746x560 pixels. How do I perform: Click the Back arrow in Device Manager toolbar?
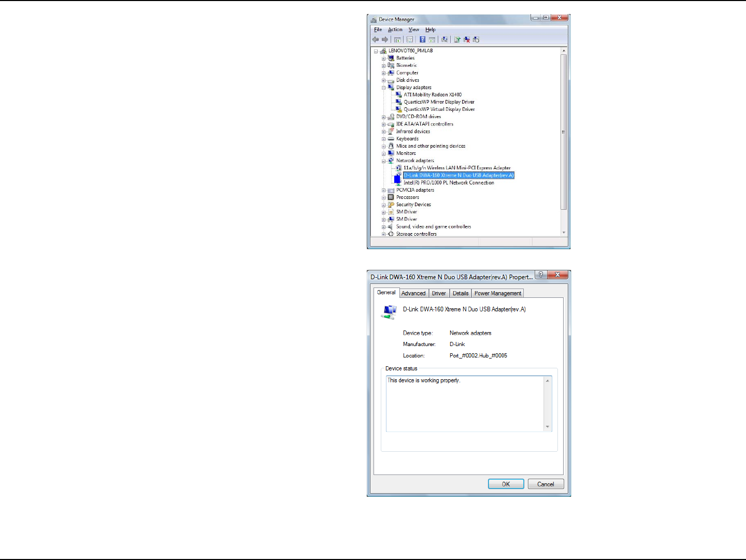coord(375,39)
